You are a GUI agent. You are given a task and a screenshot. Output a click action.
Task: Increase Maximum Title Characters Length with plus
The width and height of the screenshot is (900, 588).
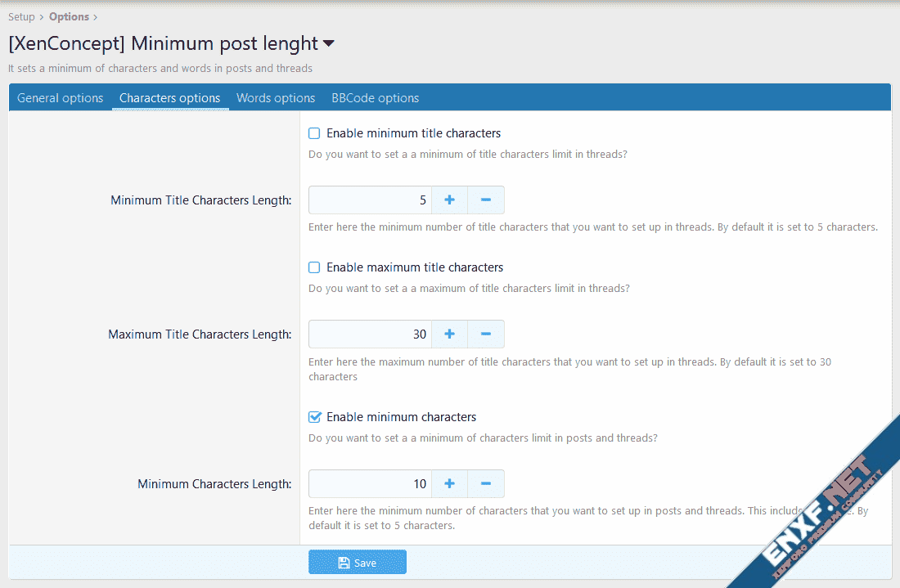pos(449,334)
